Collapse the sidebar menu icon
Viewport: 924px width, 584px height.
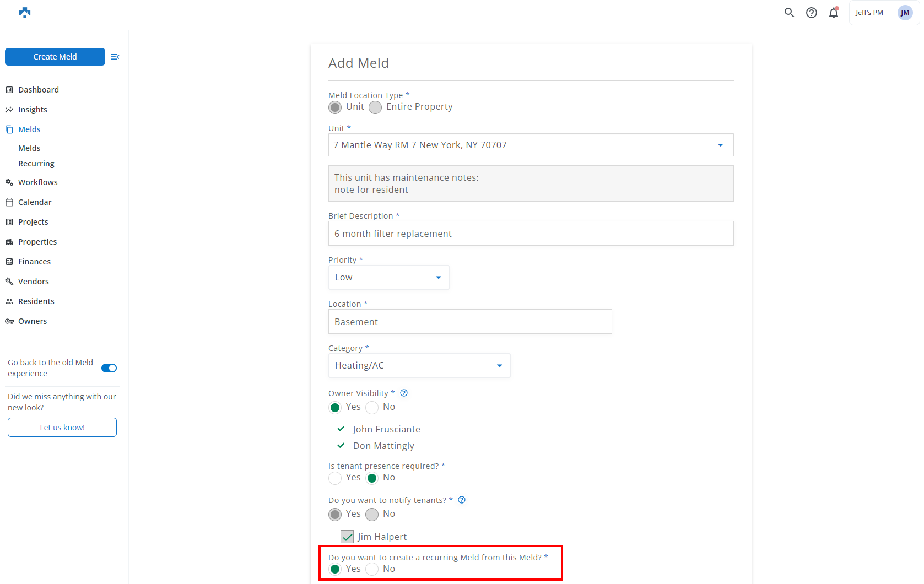[x=115, y=57]
